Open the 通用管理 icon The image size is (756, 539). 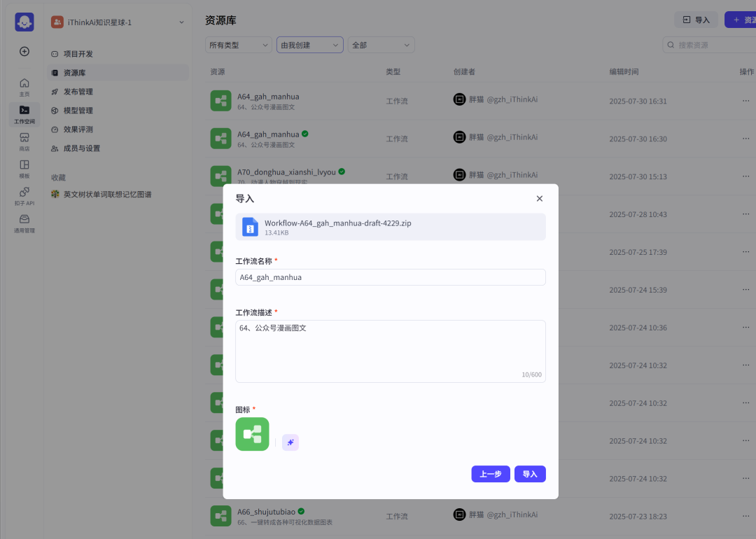[24, 224]
